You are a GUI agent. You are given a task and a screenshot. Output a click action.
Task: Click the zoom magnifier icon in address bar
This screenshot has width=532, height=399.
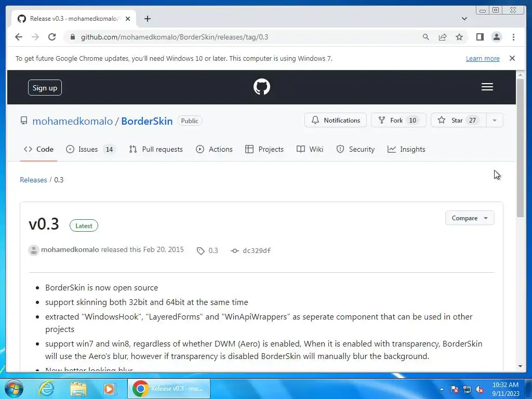click(426, 37)
